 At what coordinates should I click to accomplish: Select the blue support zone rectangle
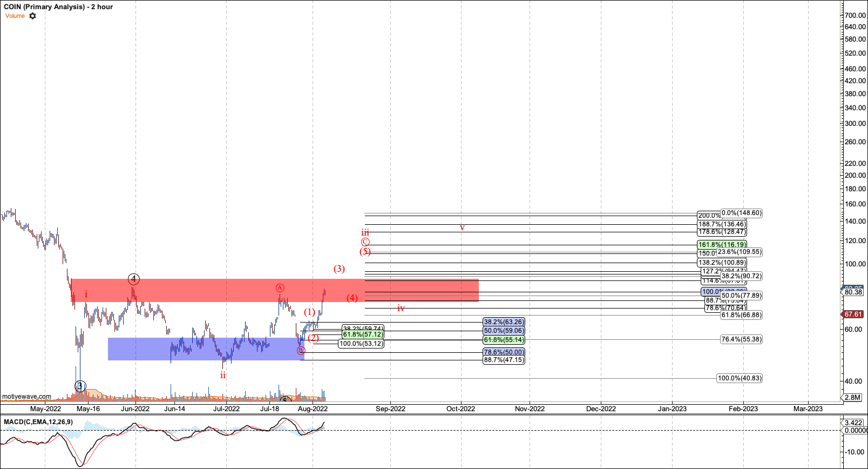coord(206,349)
